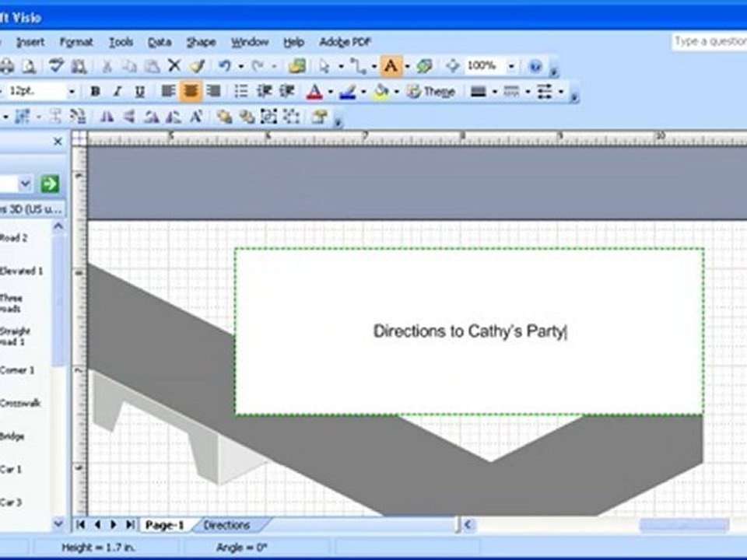Close the Shapes pane
747x560 pixels.
click(x=58, y=142)
